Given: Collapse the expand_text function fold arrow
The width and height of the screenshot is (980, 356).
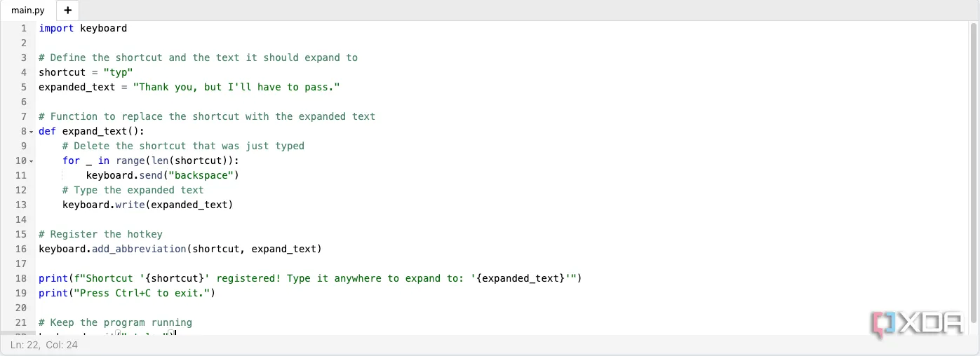Looking at the screenshot, I should pos(32,132).
